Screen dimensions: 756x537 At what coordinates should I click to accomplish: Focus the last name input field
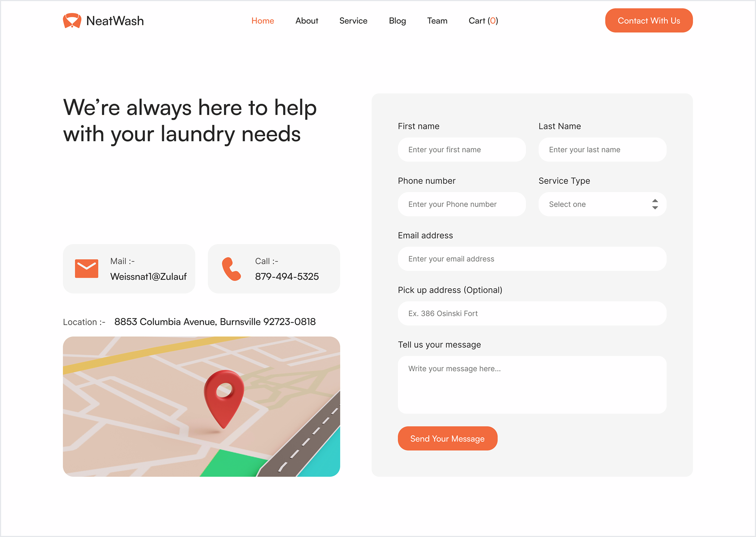coord(602,150)
